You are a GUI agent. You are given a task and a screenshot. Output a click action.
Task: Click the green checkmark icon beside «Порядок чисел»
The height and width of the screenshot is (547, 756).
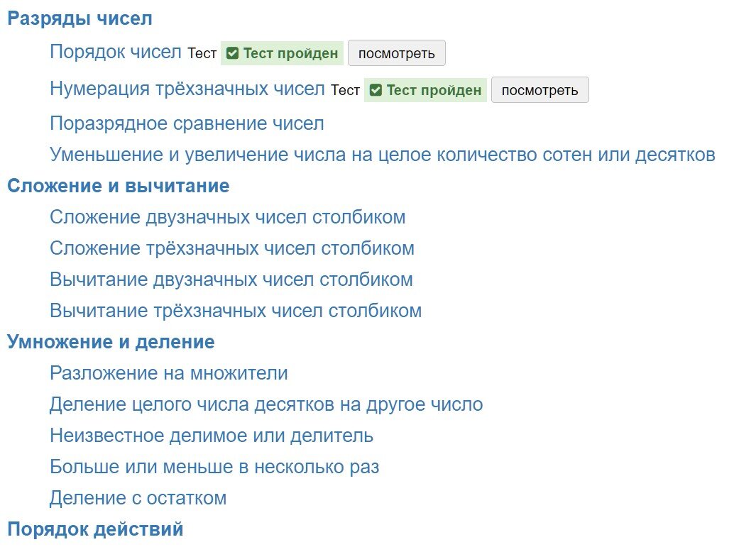click(232, 53)
